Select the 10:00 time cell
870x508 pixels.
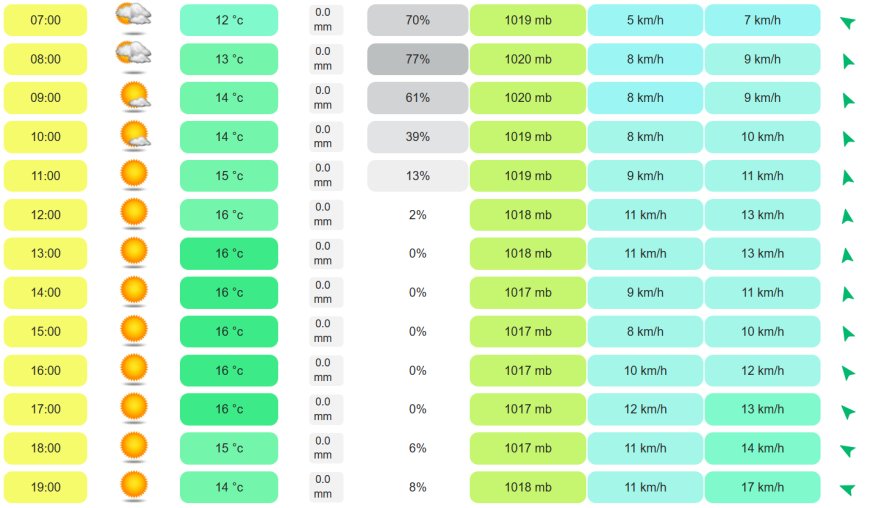(45, 137)
